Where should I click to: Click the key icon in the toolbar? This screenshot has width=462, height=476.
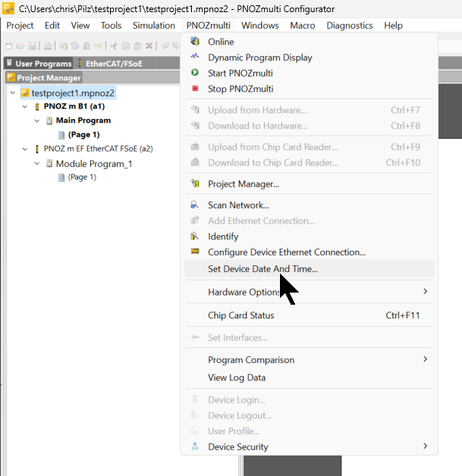coord(98,45)
